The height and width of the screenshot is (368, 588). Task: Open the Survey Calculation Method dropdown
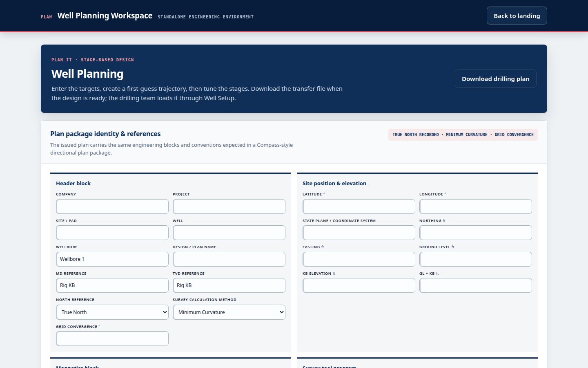point(229,312)
